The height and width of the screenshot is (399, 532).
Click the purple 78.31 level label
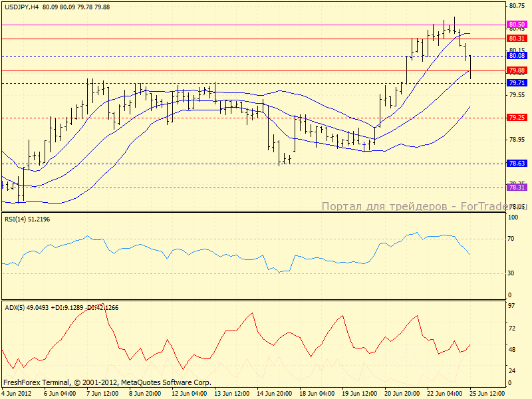tap(517, 188)
